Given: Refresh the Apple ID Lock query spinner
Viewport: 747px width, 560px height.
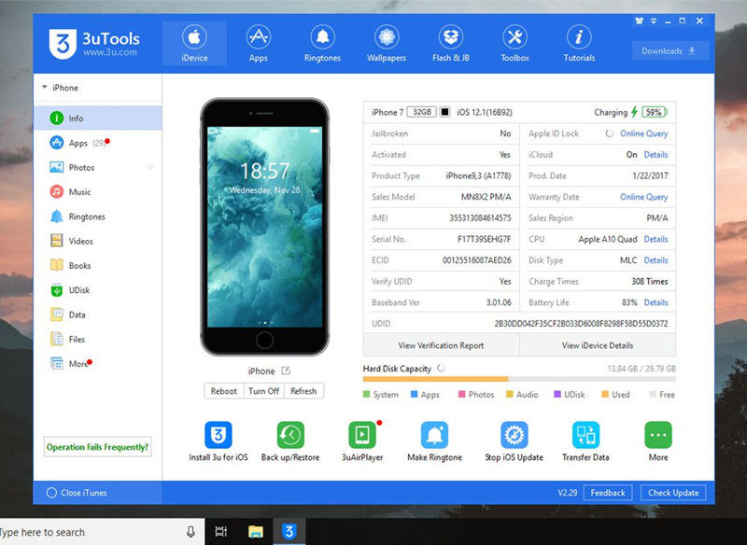Looking at the screenshot, I should point(610,133).
